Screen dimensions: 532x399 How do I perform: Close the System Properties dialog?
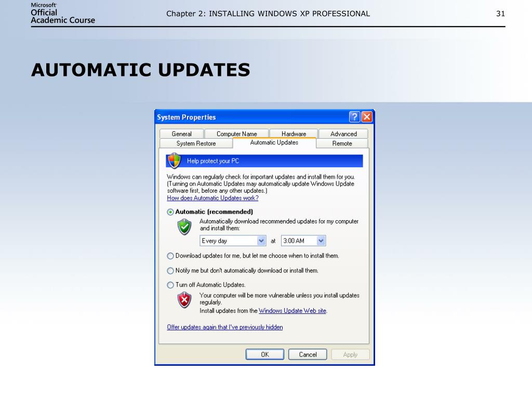pyautogui.click(x=367, y=117)
